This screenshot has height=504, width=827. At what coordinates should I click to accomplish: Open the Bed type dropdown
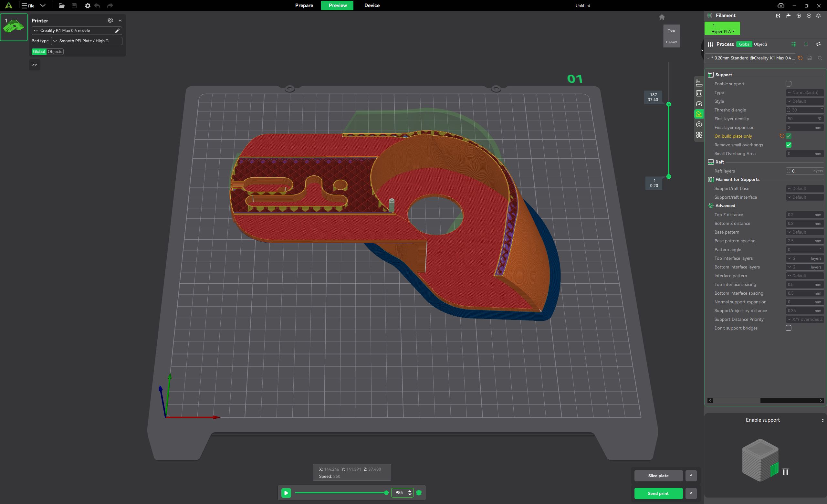pos(87,41)
